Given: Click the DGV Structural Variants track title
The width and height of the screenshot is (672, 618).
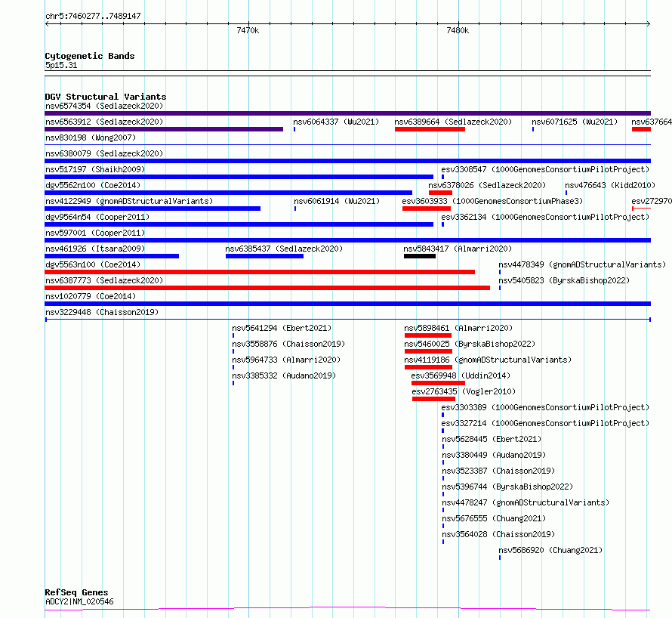Looking at the screenshot, I should [x=106, y=97].
